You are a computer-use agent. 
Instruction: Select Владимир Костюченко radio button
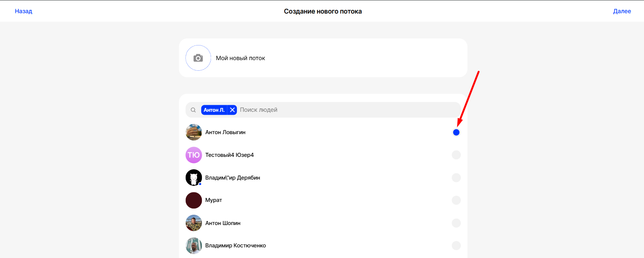tap(456, 246)
